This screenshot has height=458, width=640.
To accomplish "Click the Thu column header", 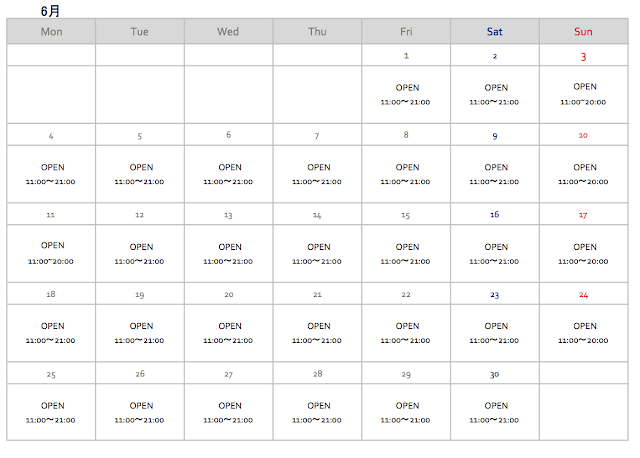I will (317, 32).
